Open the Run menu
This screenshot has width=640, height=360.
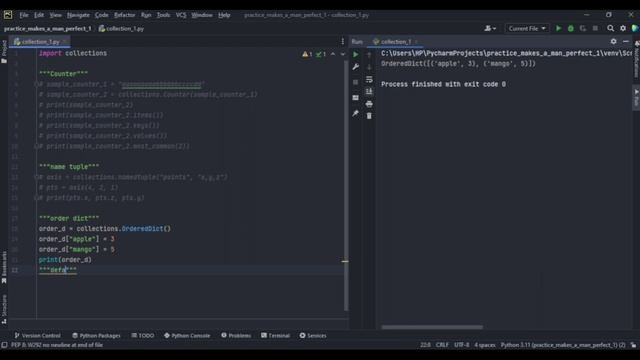pos(146,15)
